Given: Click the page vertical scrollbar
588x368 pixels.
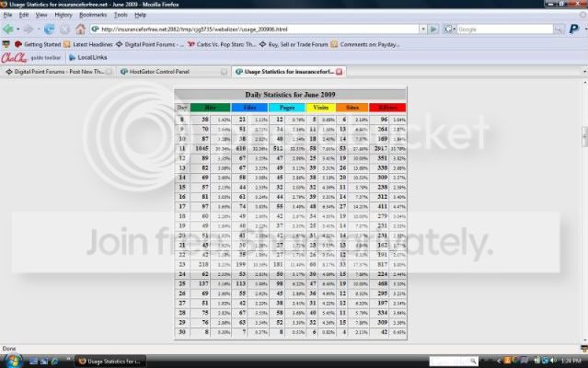Looking at the screenshot, I should (x=584, y=211).
